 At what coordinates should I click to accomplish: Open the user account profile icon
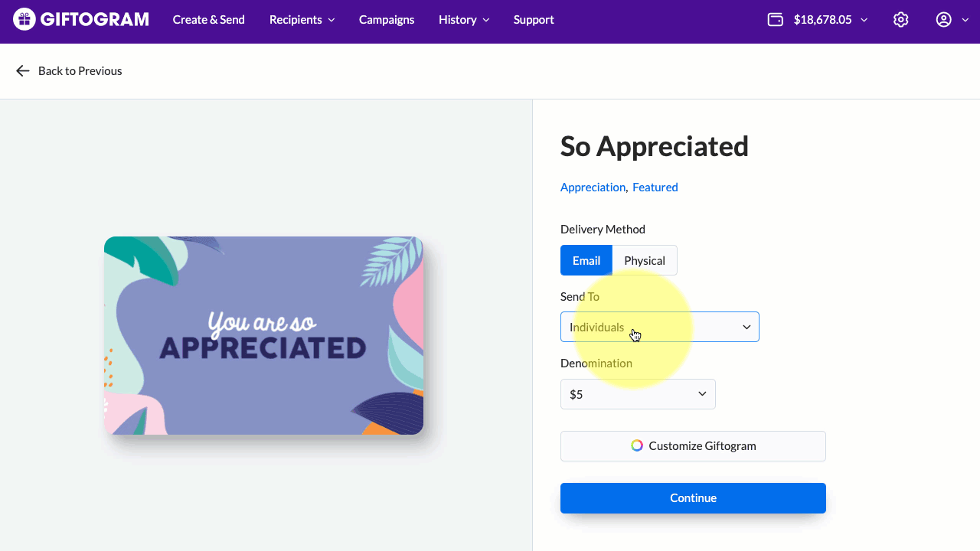click(x=943, y=20)
